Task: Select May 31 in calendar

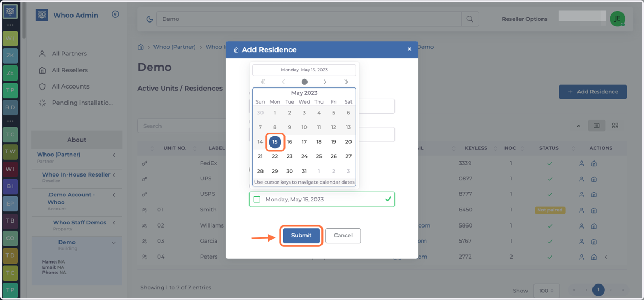Action: 304,171
